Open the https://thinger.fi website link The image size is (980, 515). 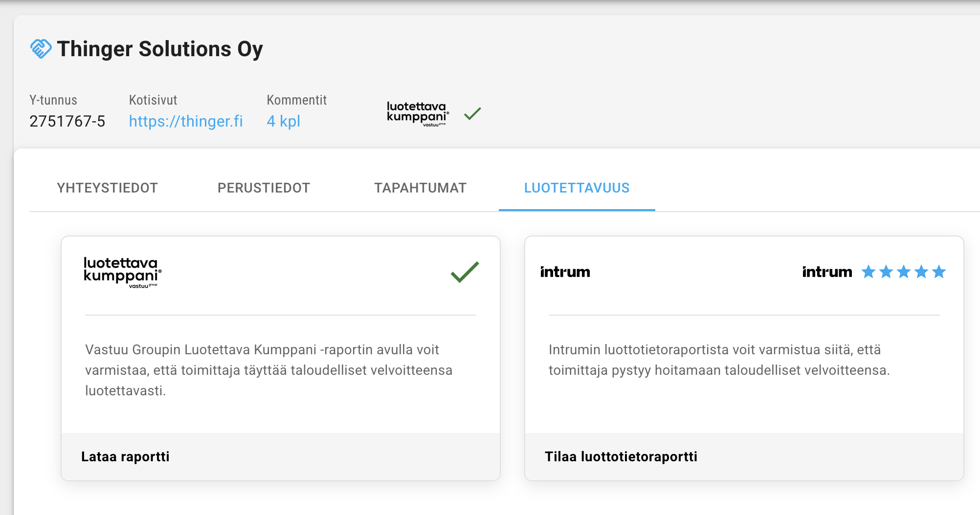pos(186,121)
